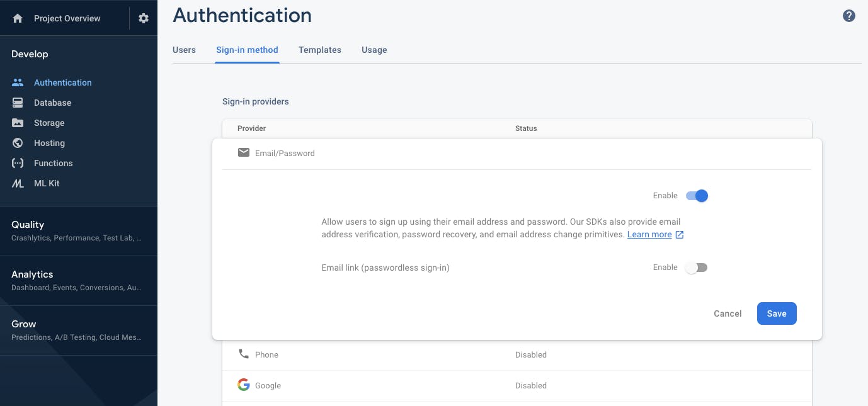Click the Cancel button

click(728, 313)
